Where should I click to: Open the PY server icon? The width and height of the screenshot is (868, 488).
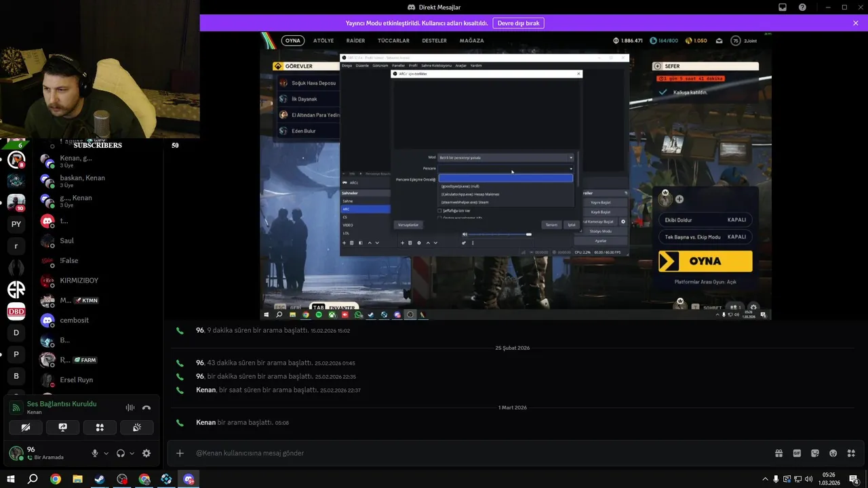click(x=16, y=224)
